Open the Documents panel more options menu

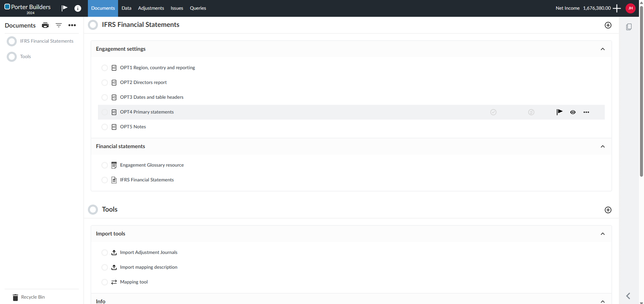(72, 25)
